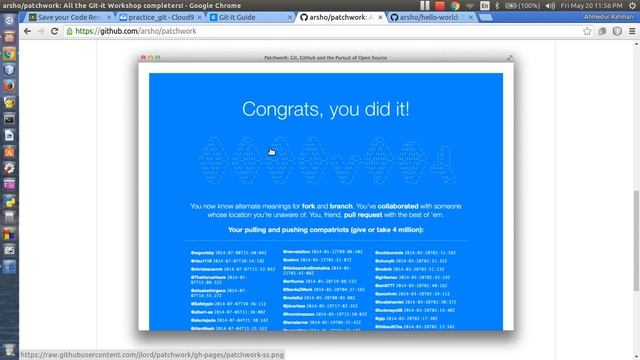Screen dimensions: 640x360
Task: Click the pages extension icon beside the star
Action: [x=602, y=31]
